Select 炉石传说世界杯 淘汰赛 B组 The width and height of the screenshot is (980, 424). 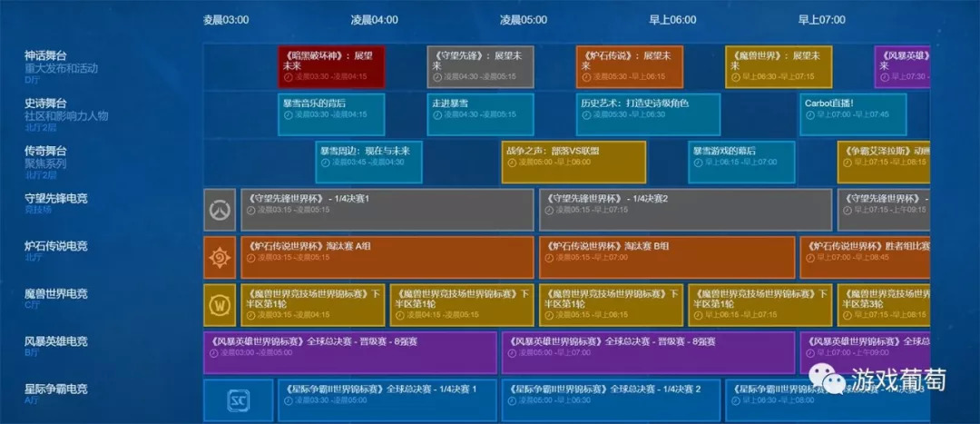pyautogui.click(x=667, y=258)
